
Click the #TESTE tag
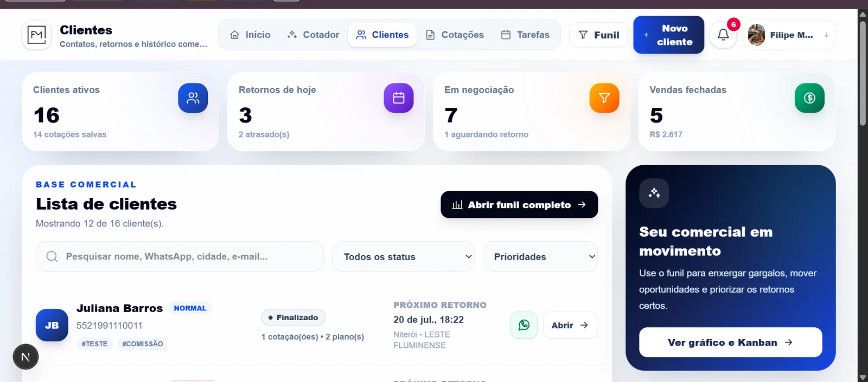click(94, 344)
